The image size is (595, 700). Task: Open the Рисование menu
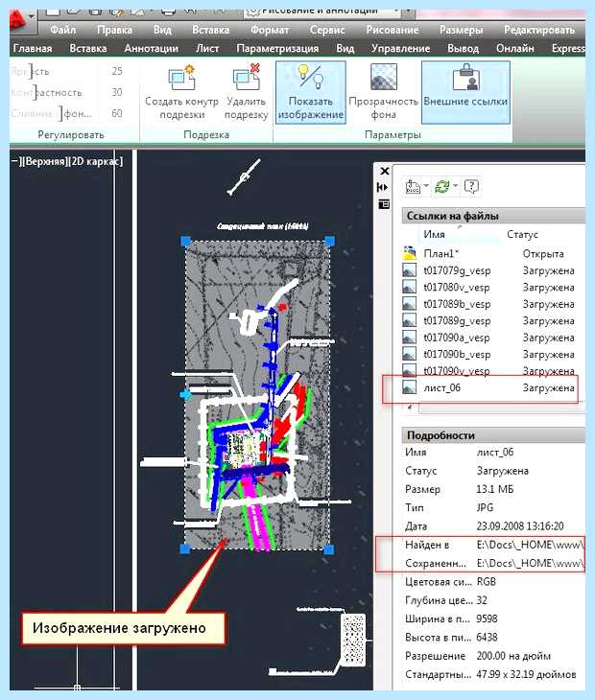tap(393, 30)
